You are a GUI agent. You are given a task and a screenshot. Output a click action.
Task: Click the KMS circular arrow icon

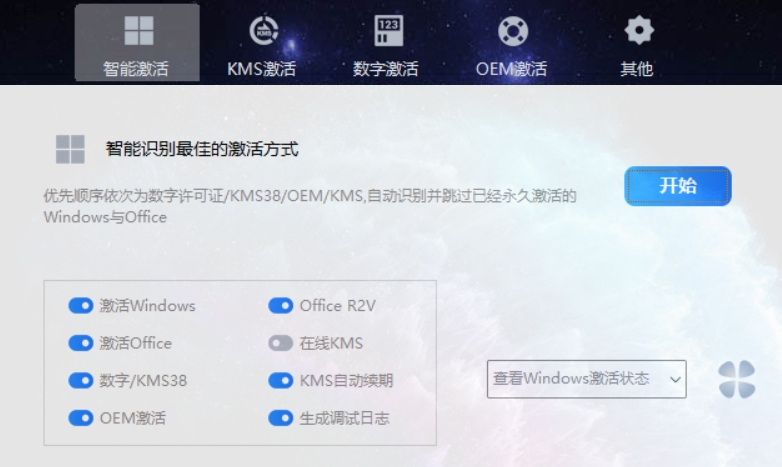click(x=263, y=30)
